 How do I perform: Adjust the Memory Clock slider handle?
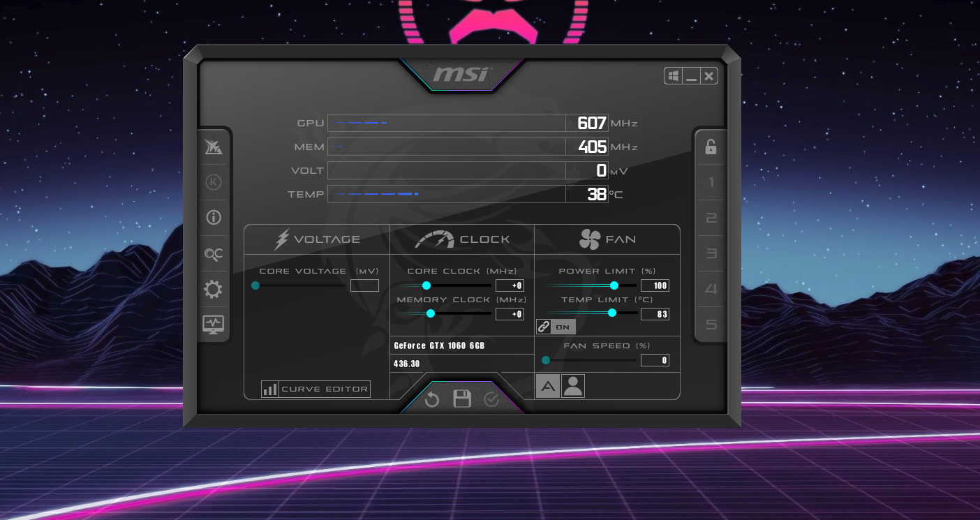point(431,313)
